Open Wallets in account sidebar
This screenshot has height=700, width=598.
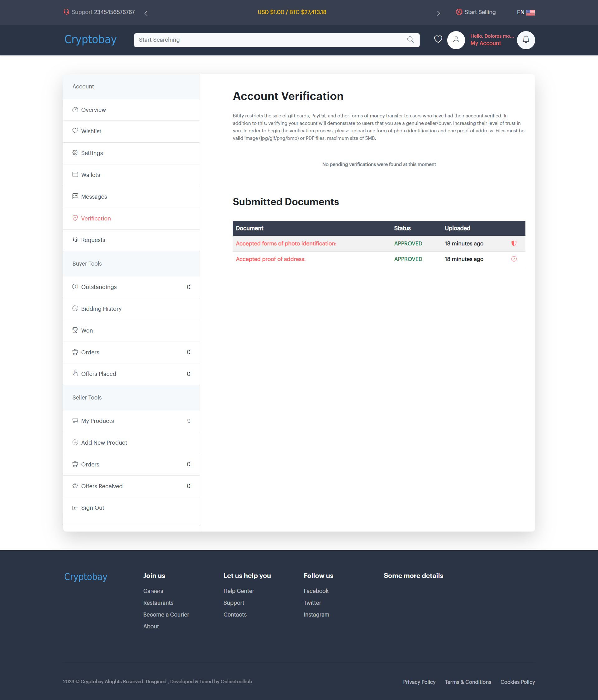91,175
